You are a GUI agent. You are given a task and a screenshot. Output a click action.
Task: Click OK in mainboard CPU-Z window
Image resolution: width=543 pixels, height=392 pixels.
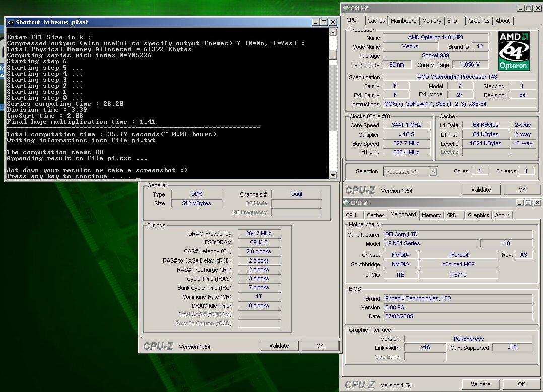[521, 384]
